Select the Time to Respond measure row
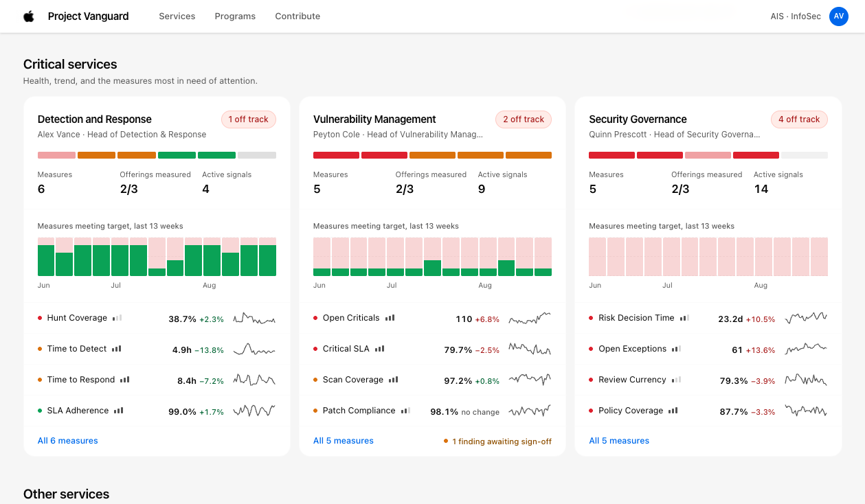The width and height of the screenshot is (865, 504). point(157,380)
